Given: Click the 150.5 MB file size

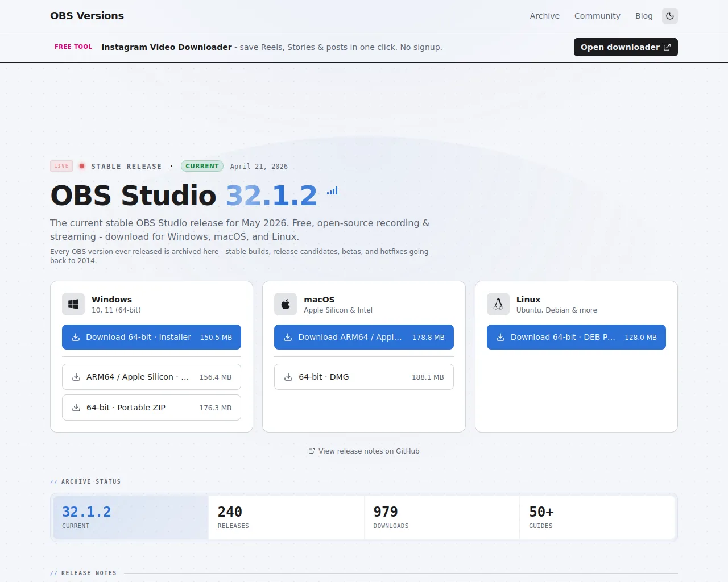Looking at the screenshot, I should coord(216,338).
